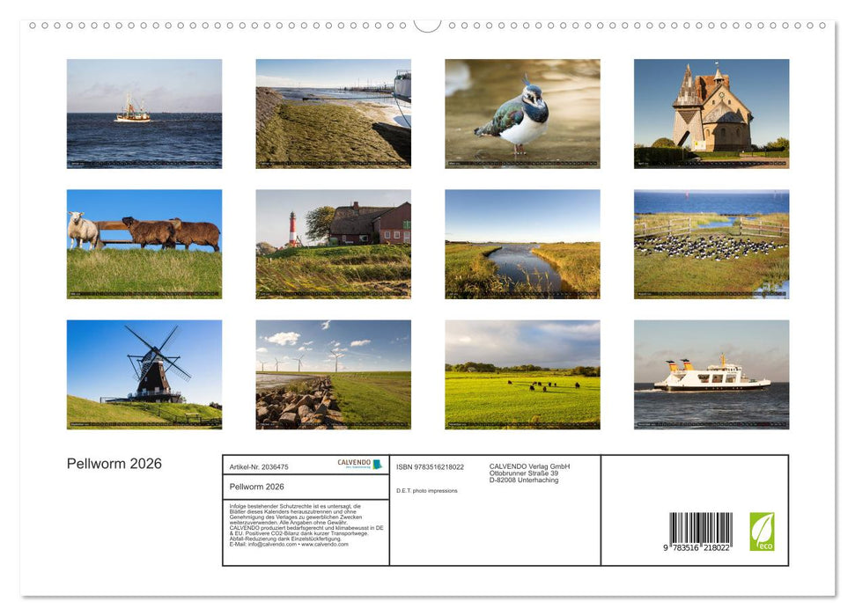Click the mossy embankment harbor photo
Screen dimensions: 855x616
pyautogui.click(x=332, y=113)
